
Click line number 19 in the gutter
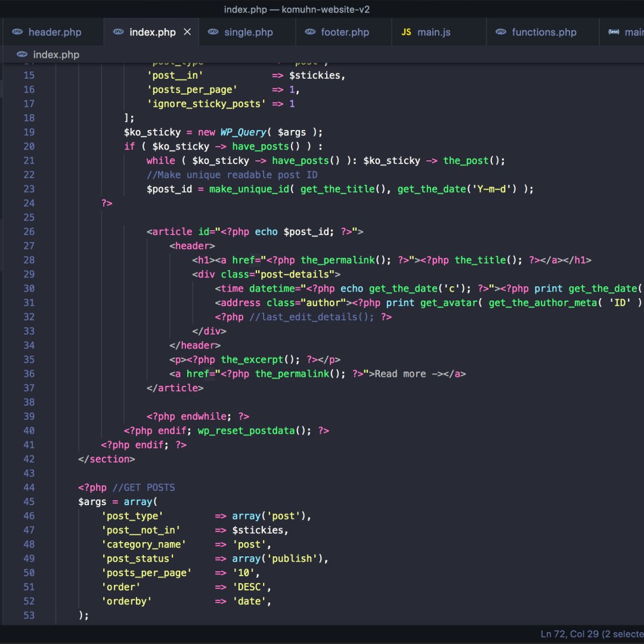point(29,132)
